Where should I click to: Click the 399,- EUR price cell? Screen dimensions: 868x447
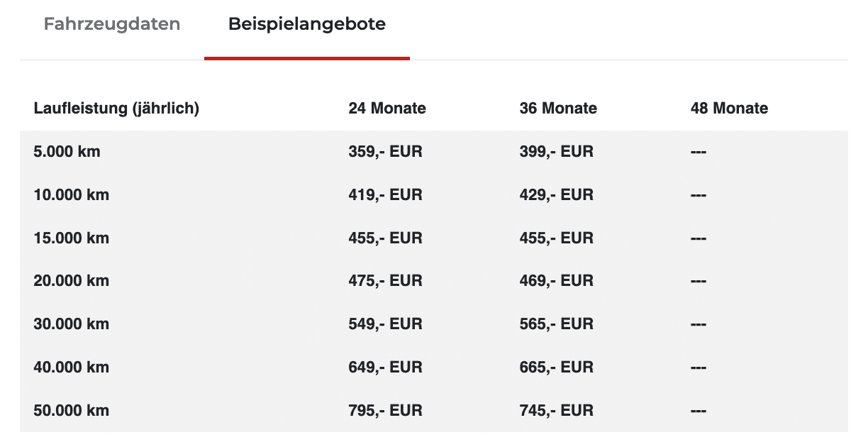click(x=556, y=152)
